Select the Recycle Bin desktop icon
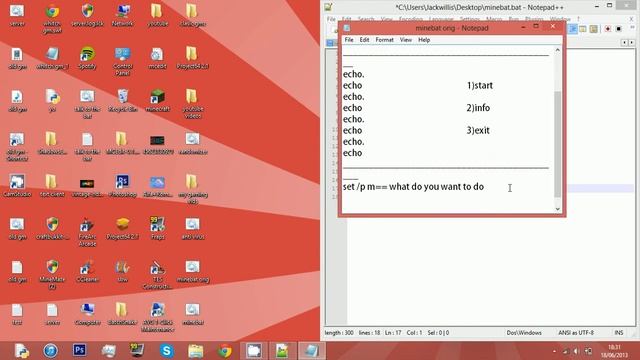Image resolution: width=640 pixels, height=360 pixels. (122, 101)
